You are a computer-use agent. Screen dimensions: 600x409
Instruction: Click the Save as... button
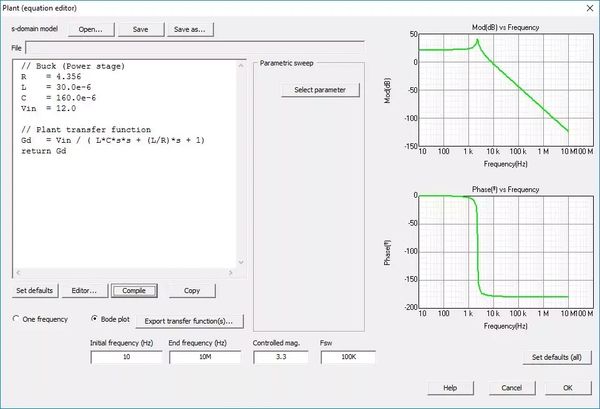click(x=189, y=29)
